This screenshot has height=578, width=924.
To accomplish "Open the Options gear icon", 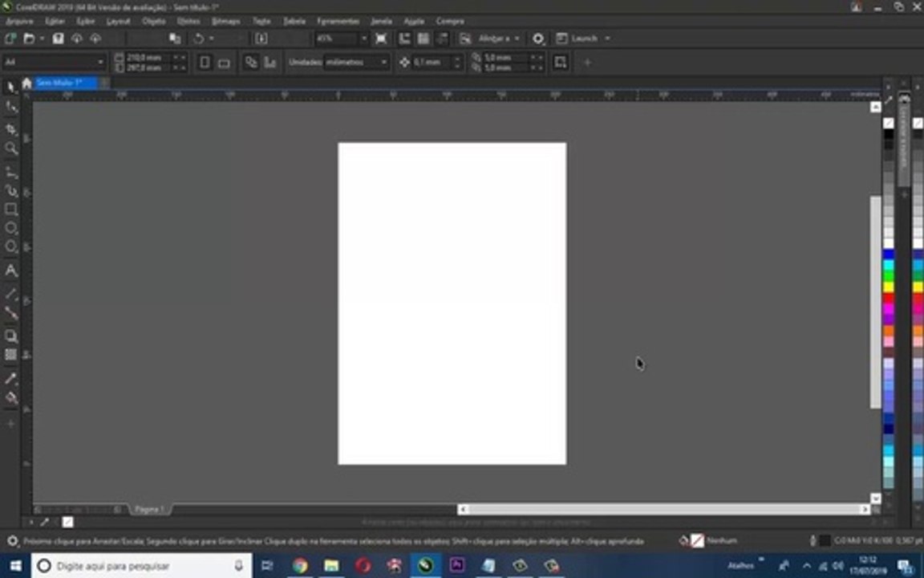I will click(538, 39).
